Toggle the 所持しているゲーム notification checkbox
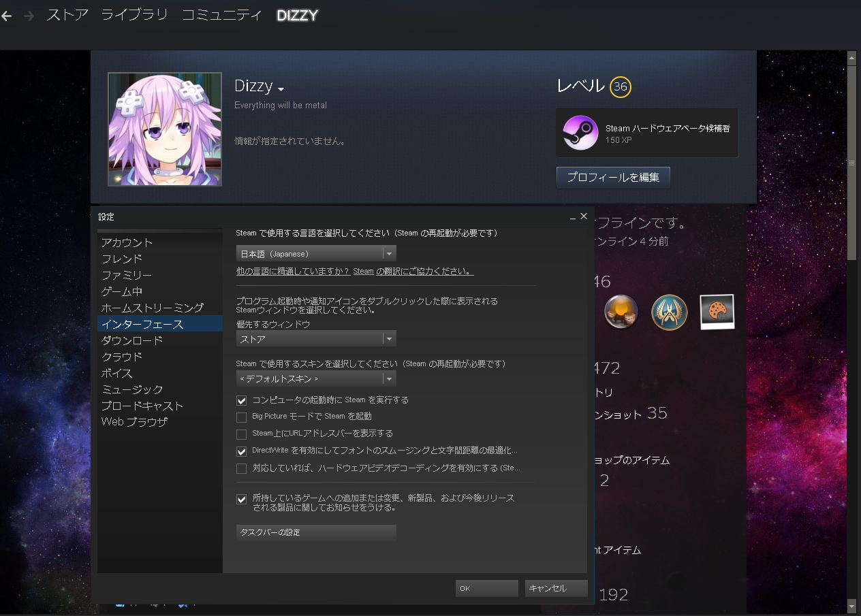Image resolution: width=861 pixels, height=616 pixels. point(241,499)
